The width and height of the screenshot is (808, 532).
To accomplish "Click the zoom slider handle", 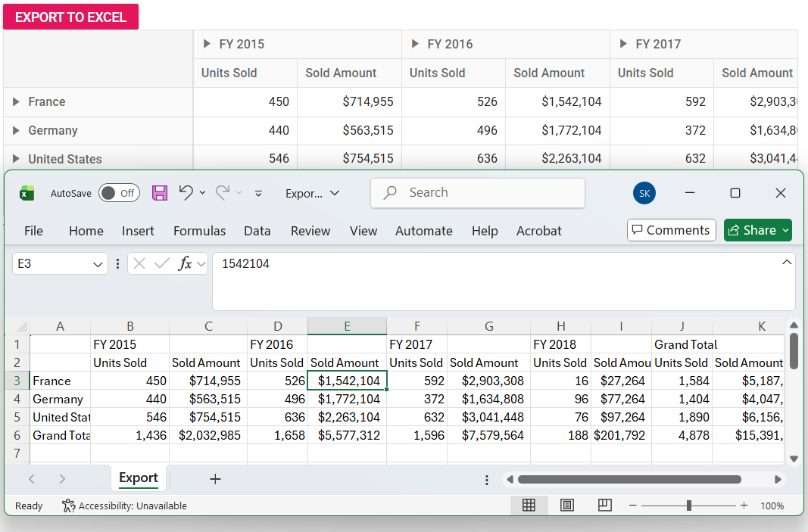I will coord(688,506).
